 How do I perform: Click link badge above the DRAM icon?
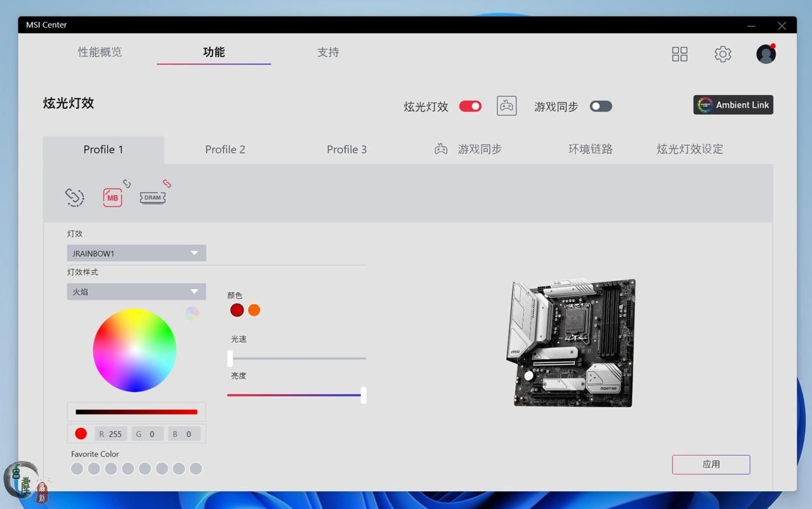[167, 184]
